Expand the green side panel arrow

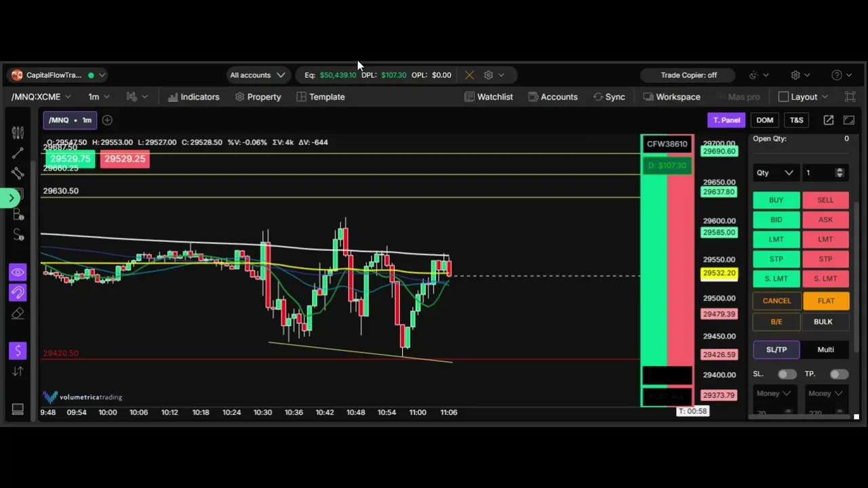[11, 198]
